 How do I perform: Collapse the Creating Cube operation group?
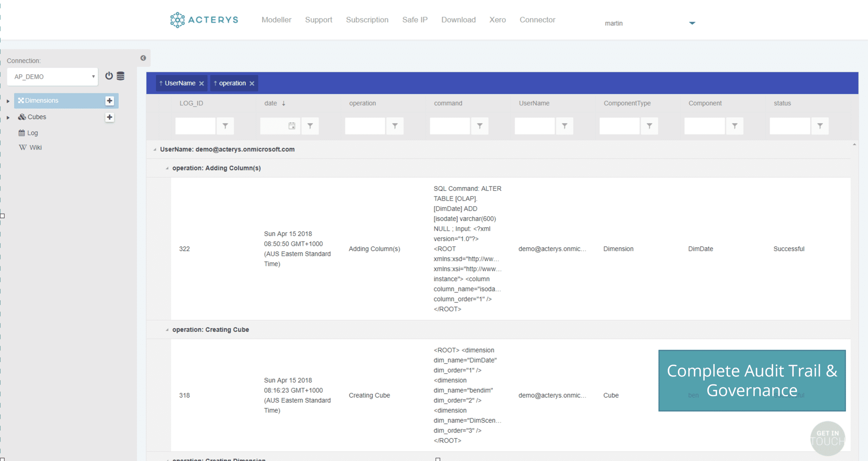coord(167,330)
